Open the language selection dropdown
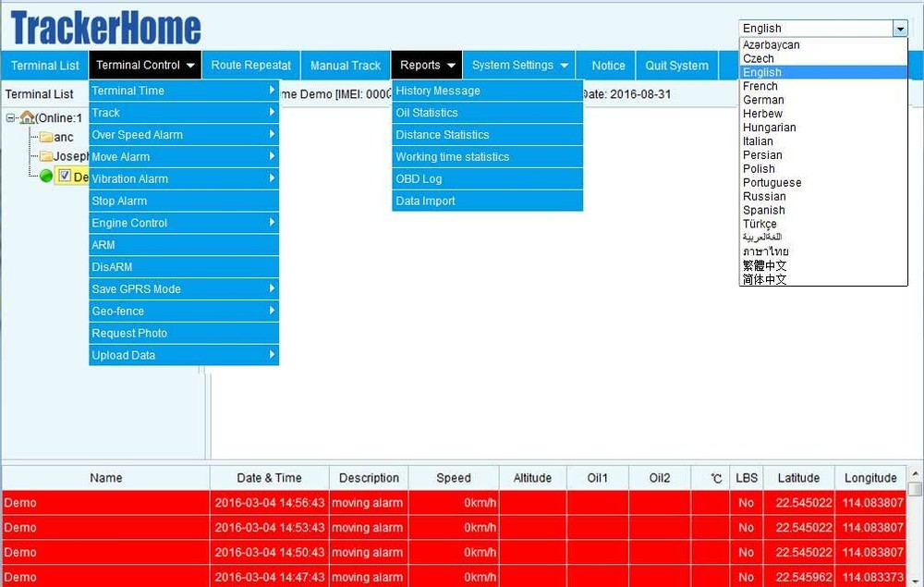This screenshot has width=924, height=587. [901, 28]
